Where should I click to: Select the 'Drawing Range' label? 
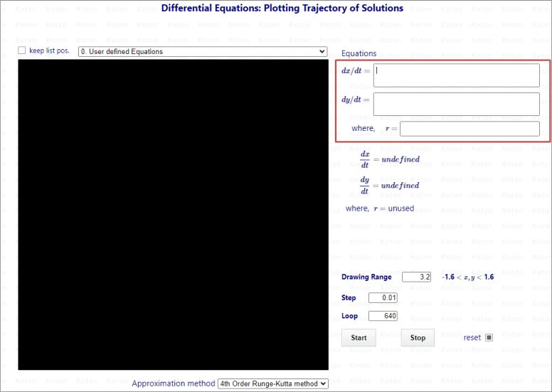coord(366,277)
